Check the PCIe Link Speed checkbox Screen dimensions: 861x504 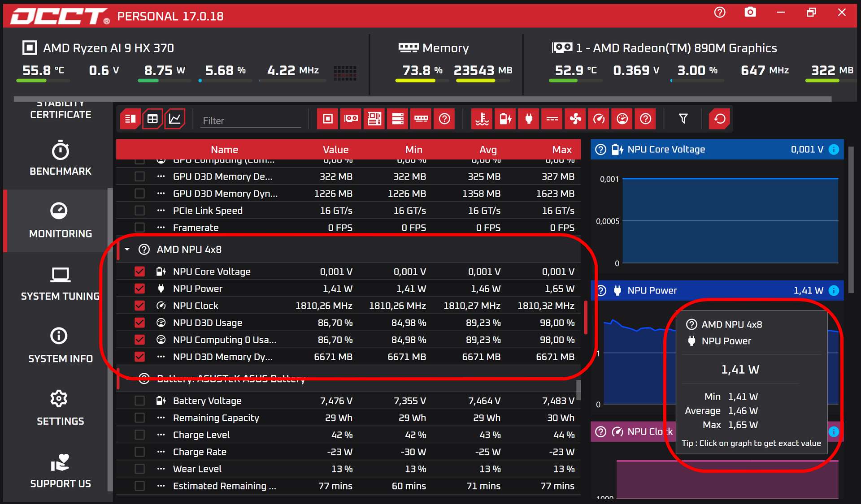click(x=139, y=211)
